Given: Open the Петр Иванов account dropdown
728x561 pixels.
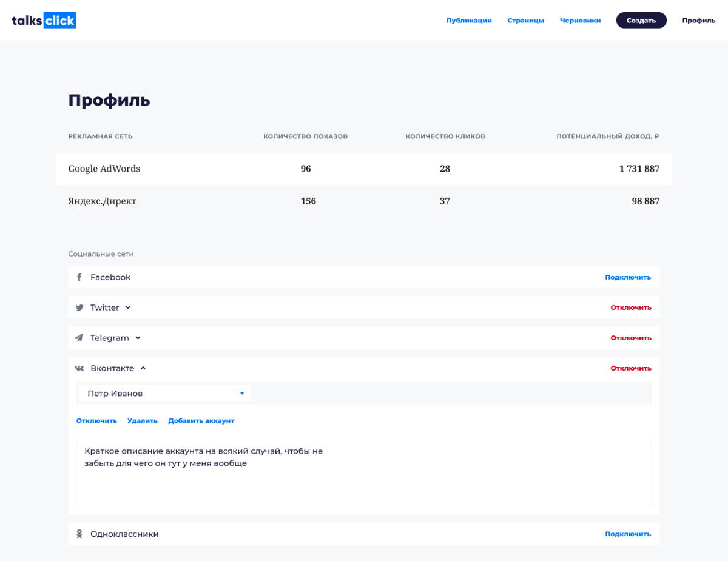Looking at the screenshot, I should 165,394.
